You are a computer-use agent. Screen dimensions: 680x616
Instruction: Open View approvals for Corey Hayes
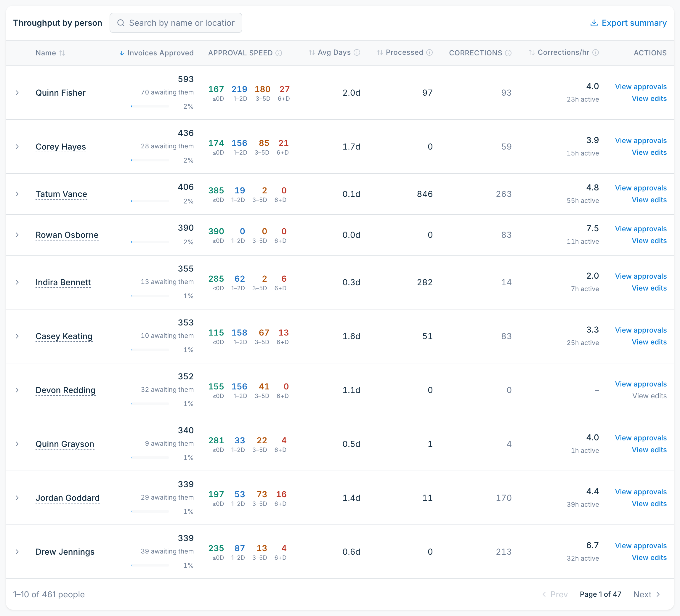[641, 141]
